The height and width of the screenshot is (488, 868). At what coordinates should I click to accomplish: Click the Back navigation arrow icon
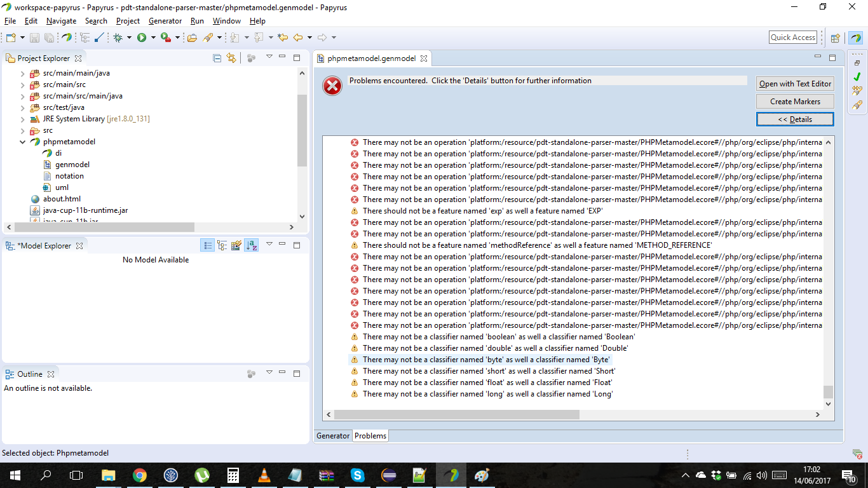(x=297, y=37)
